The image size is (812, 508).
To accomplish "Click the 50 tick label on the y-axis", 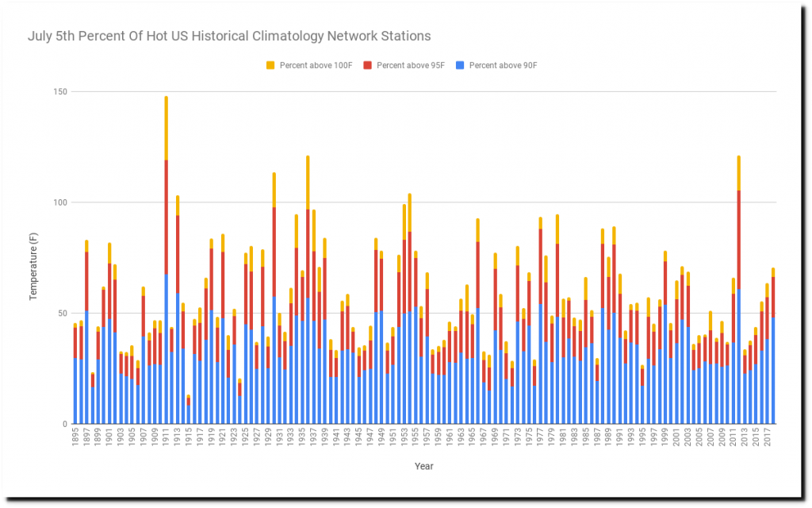I will click(59, 313).
